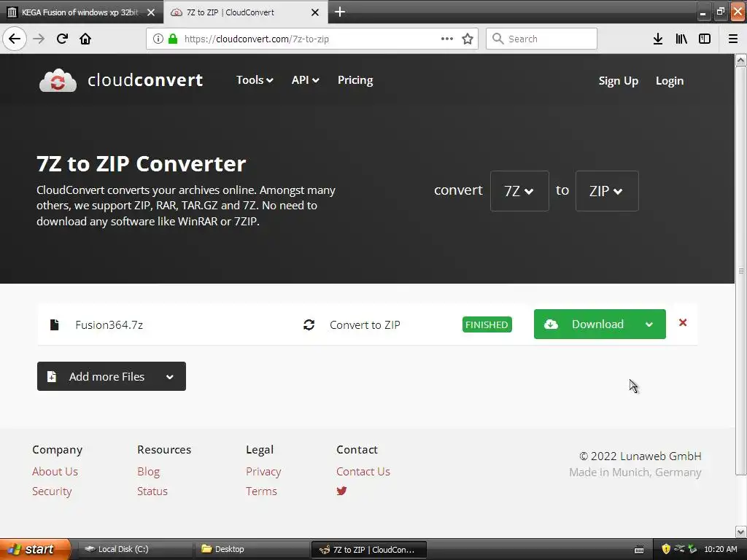Open the Terms footer link

261,491
